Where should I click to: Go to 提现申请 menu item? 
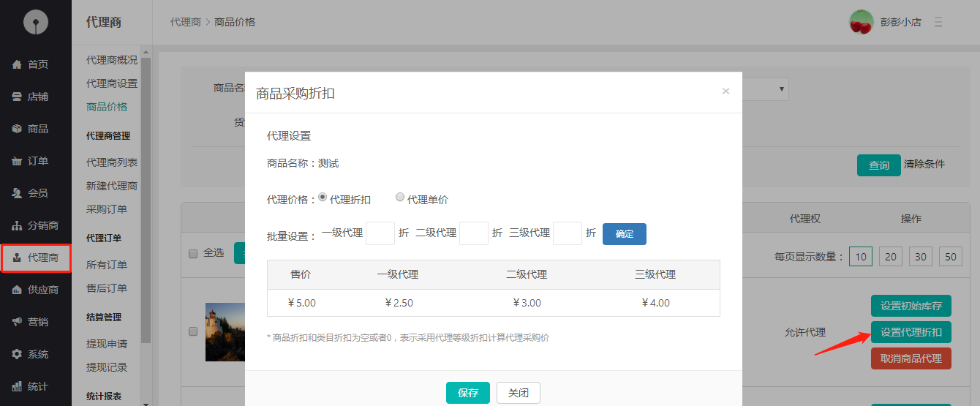tap(107, 344)
